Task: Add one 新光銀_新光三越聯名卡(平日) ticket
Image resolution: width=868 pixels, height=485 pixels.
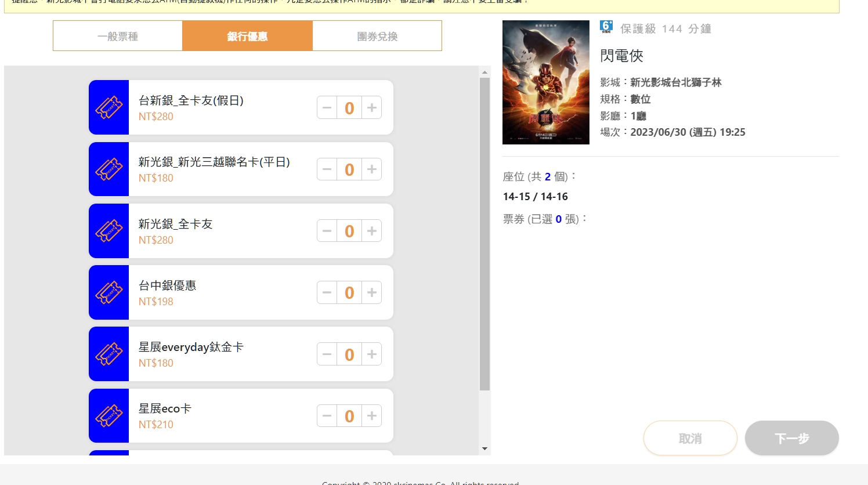Action: pos(372,169)
